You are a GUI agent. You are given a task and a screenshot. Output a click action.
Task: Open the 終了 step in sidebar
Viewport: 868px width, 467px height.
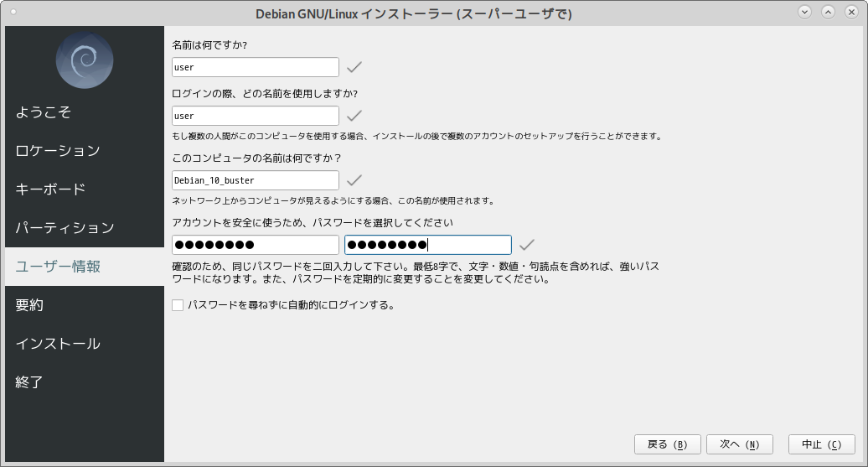pyautogui.click(x=85, y=382)
